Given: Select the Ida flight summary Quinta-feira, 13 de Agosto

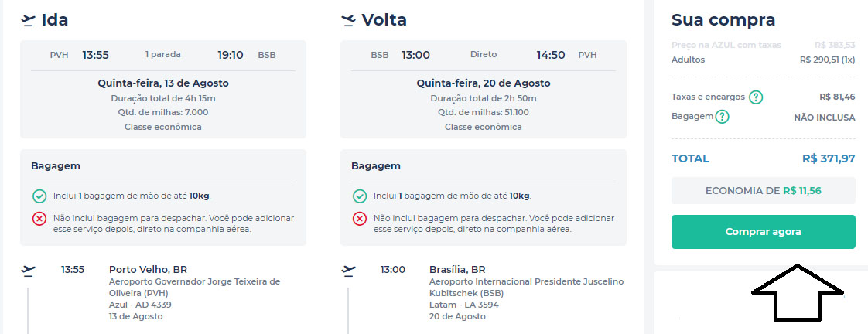Looking at the screenshot, I should 163,83.
